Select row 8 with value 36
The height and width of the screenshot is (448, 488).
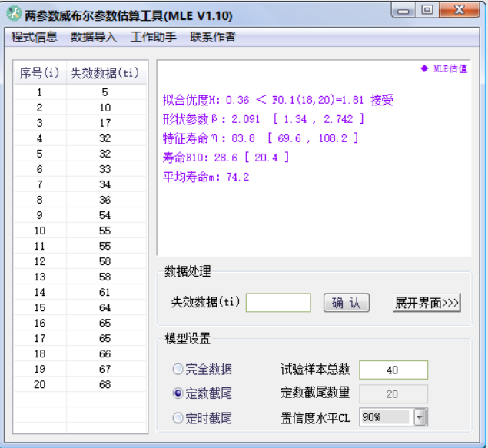(80, 200)
